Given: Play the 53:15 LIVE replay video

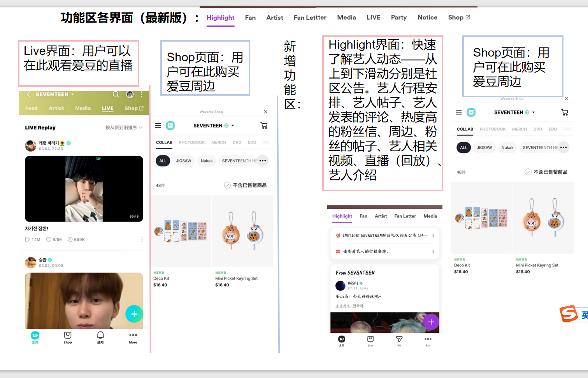Looking at the screenshot, I should pyautogui.click(x=84, y=189).
